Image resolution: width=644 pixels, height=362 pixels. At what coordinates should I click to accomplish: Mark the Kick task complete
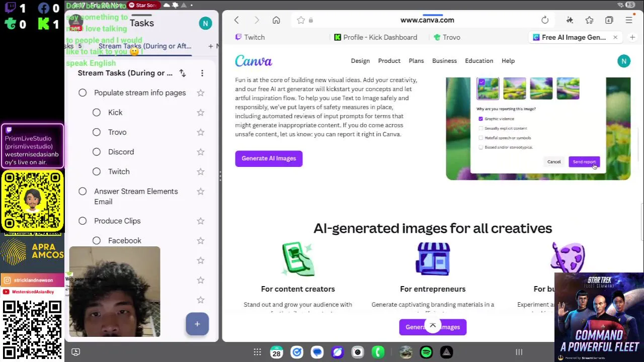pyautogui.click(x=97, y=112)
